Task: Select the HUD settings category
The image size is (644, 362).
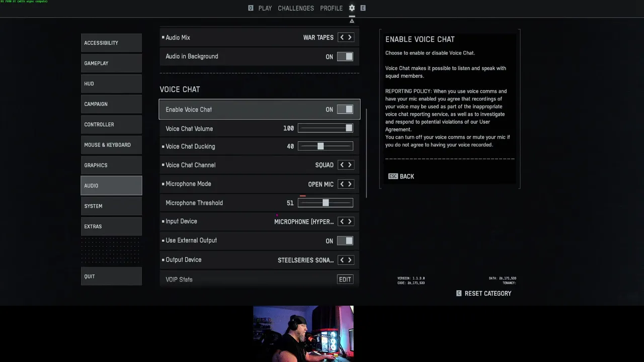Action: click(111, 83)
